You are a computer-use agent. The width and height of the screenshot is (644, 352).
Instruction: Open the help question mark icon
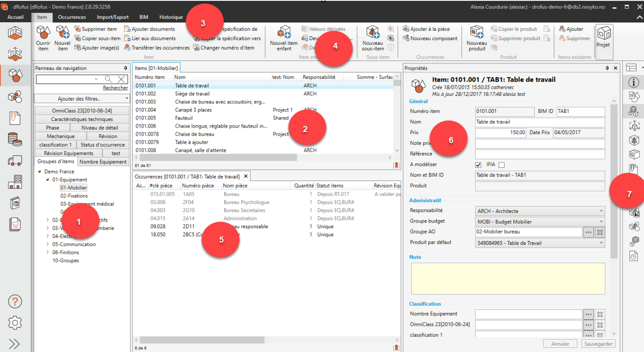click(x=15, y=301)
